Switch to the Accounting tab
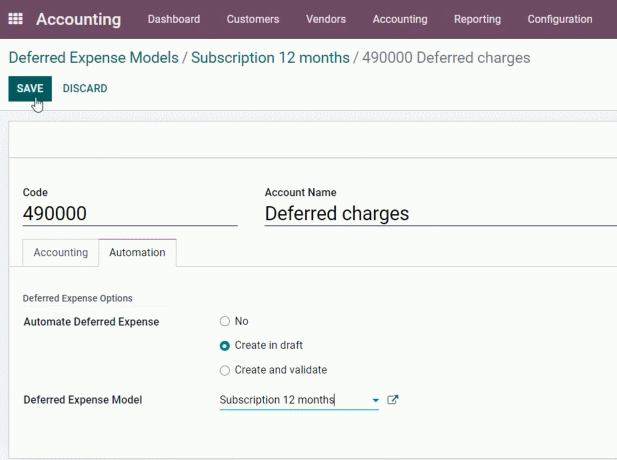The height and width of the screenshot is (460, 617). pos(61,253)
